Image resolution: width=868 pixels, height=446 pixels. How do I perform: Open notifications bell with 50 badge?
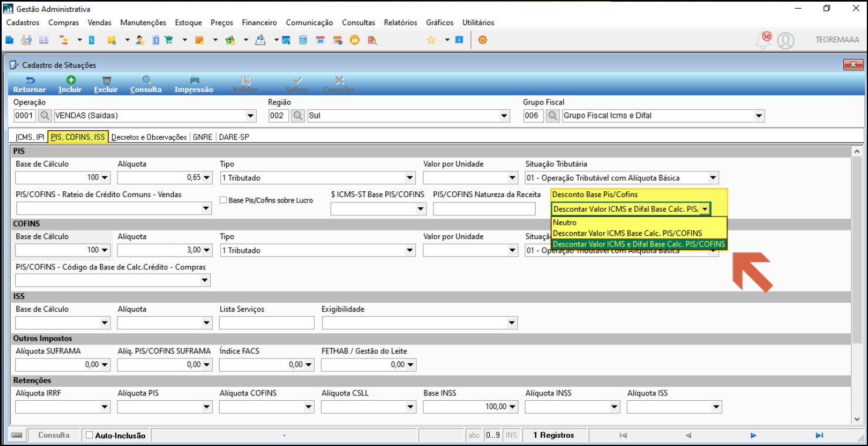click(x=763, y=40)
